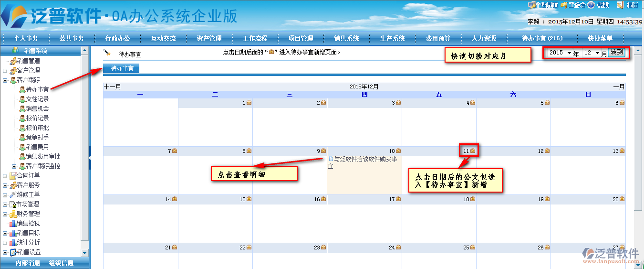The height and width of the screenshot is (269, 644).
Task: Open the 行政办公 menu
Action: pyautogui.click(x=117, y=38)
